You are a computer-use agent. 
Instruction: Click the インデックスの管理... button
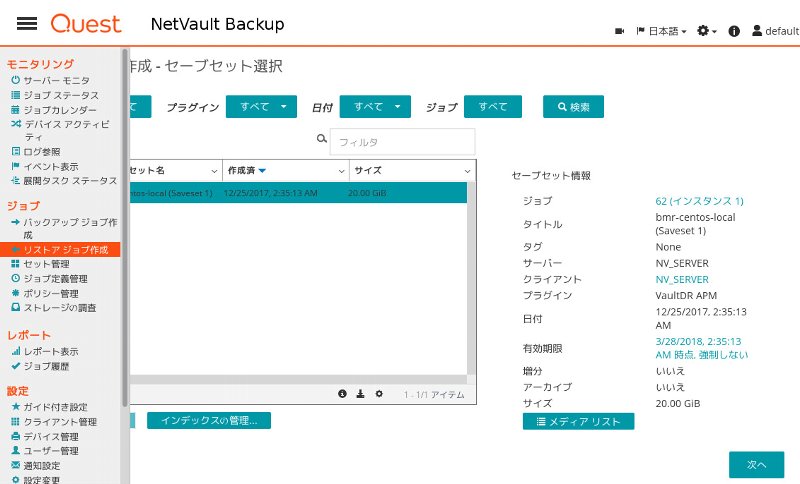209,421
